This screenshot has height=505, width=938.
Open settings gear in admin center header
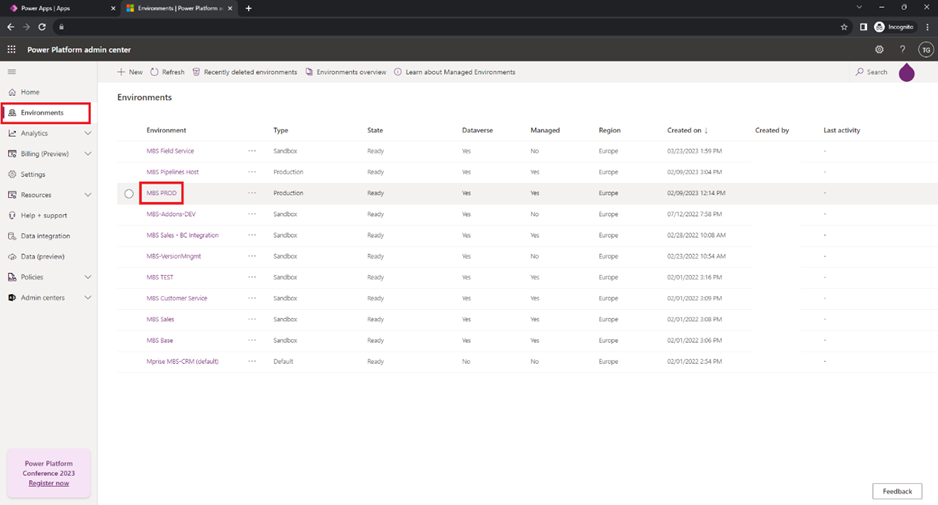coord(879,50)
